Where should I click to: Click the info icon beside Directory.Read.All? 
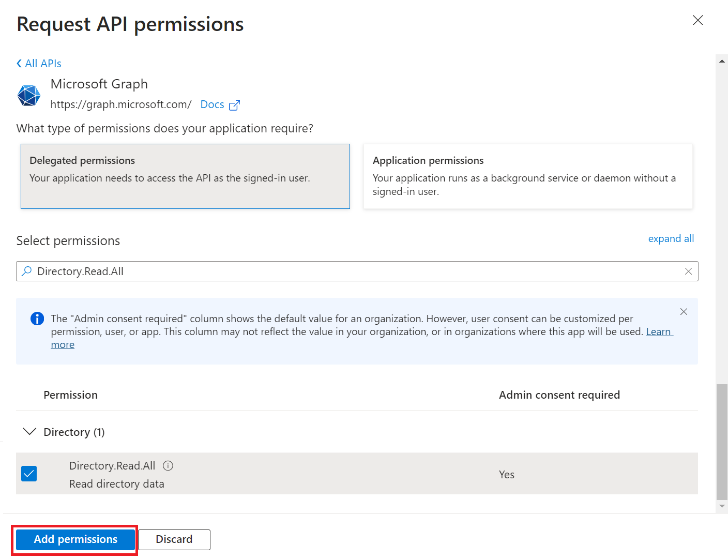click(x=168, y=466)
